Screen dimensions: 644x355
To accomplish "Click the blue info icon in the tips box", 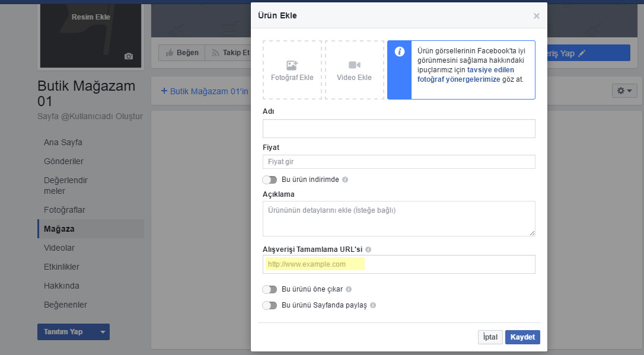I will (x=399, y=52).
